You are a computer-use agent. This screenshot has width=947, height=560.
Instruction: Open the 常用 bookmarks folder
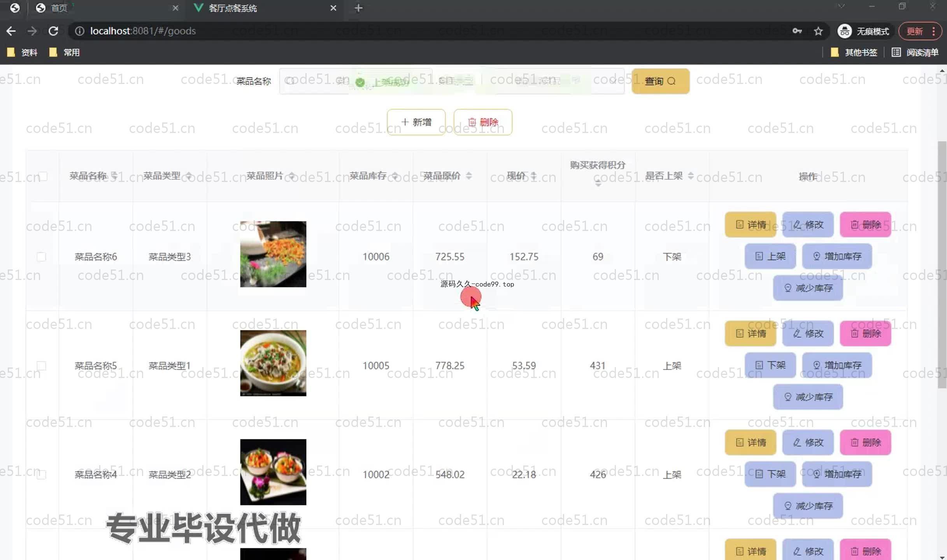click(65, 52)
